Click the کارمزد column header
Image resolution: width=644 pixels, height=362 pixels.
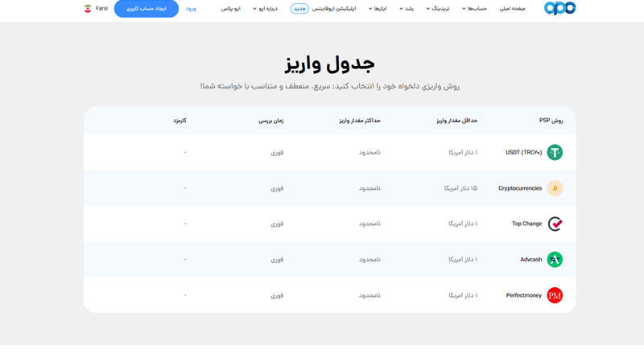[180, 120]
